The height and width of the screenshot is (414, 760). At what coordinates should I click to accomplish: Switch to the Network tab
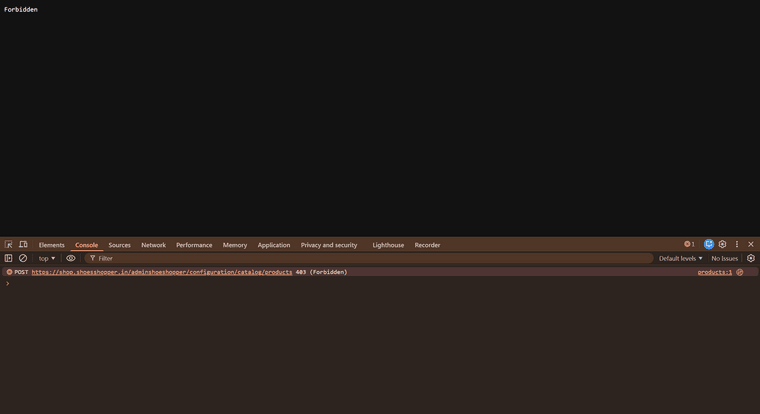point(153,245)
